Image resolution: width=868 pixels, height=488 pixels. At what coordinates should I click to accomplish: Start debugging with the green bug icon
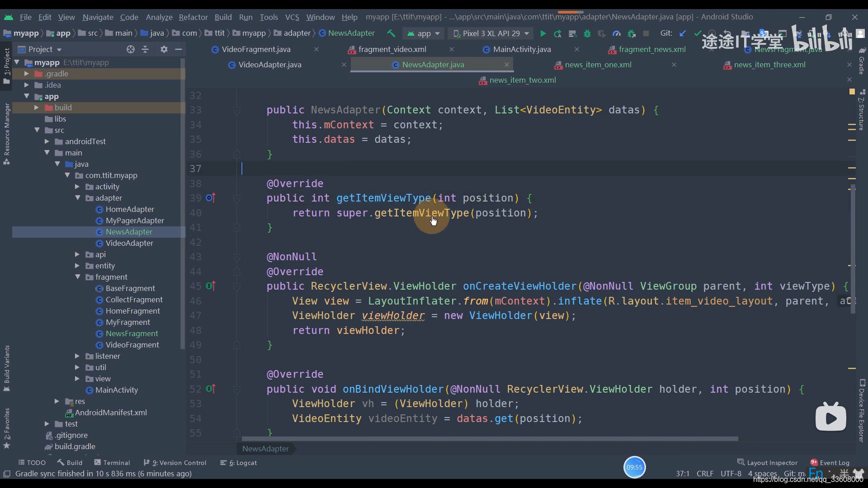(587, 33)
